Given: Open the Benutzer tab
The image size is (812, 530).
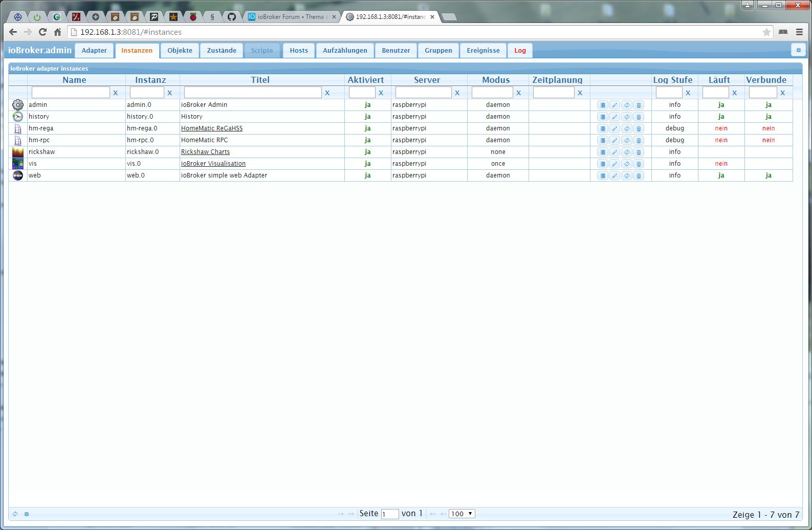Looking at the screenshot, I should pyautogui.click(x=396, y=50).
